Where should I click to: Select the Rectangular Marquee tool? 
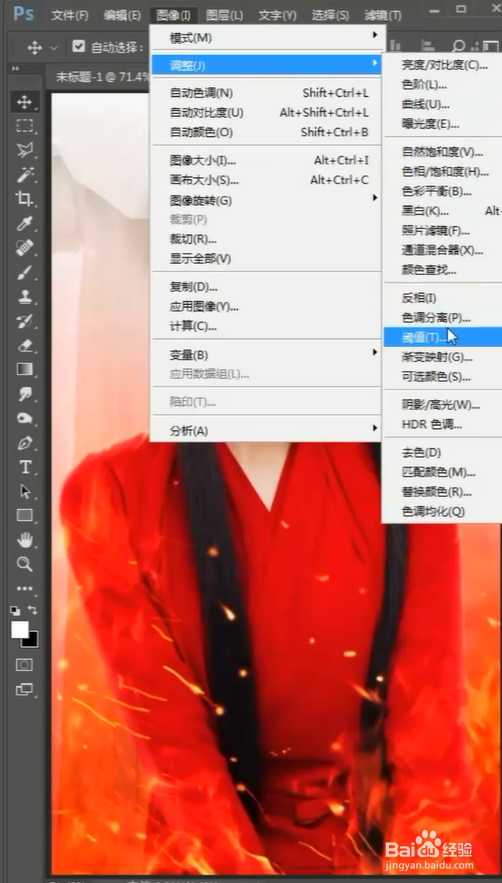click(x=24, y=126)
